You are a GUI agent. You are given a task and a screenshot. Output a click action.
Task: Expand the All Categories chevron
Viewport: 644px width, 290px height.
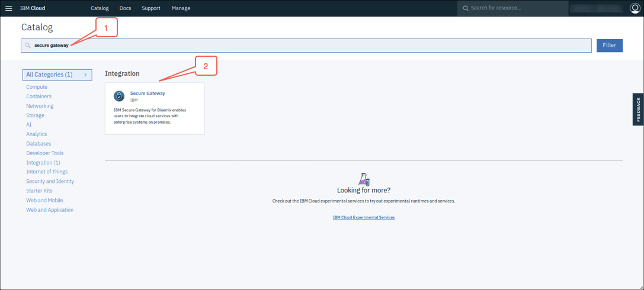click(x=85, y=75)
